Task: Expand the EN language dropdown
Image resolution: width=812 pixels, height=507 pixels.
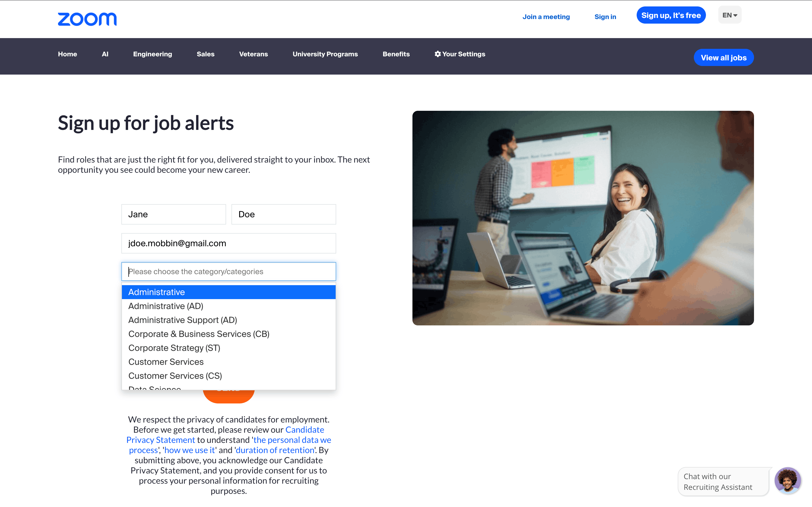Action: coord(730,15)
